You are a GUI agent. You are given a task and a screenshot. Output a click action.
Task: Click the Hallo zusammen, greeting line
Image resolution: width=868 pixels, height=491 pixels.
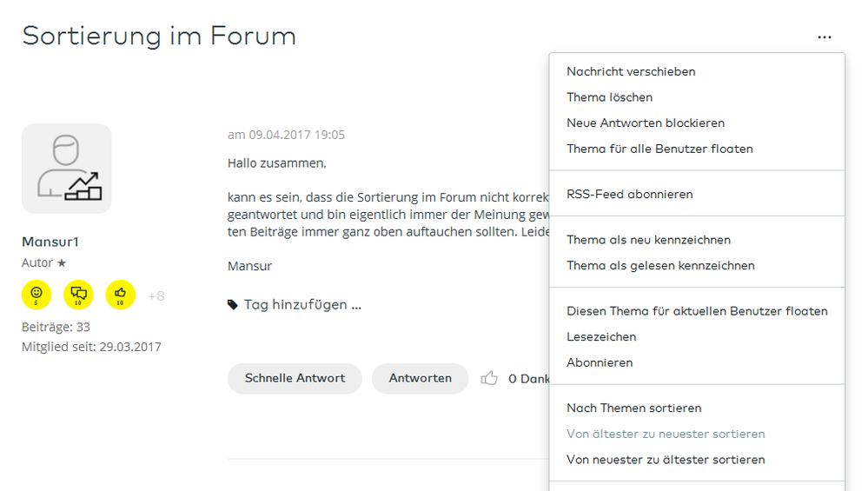coord(277,163)
